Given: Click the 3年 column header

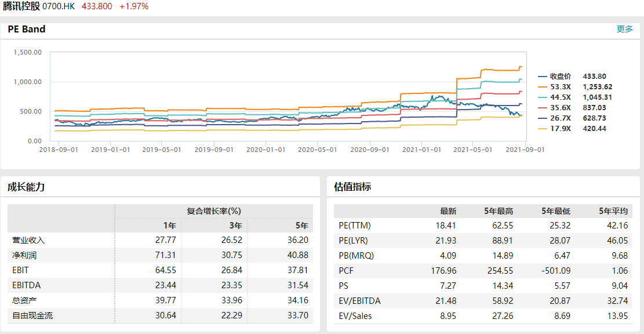Looking at the screenshot, I should pos(236,226).
